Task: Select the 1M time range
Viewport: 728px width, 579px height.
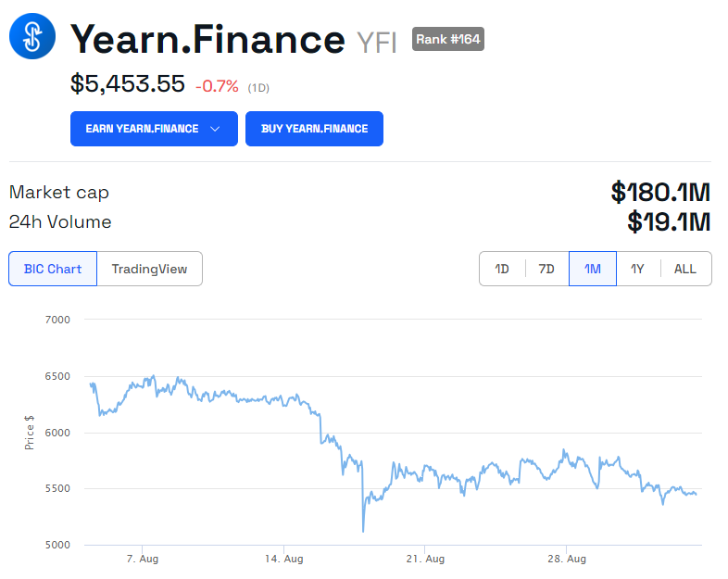Action: click(x=592, y=269)
